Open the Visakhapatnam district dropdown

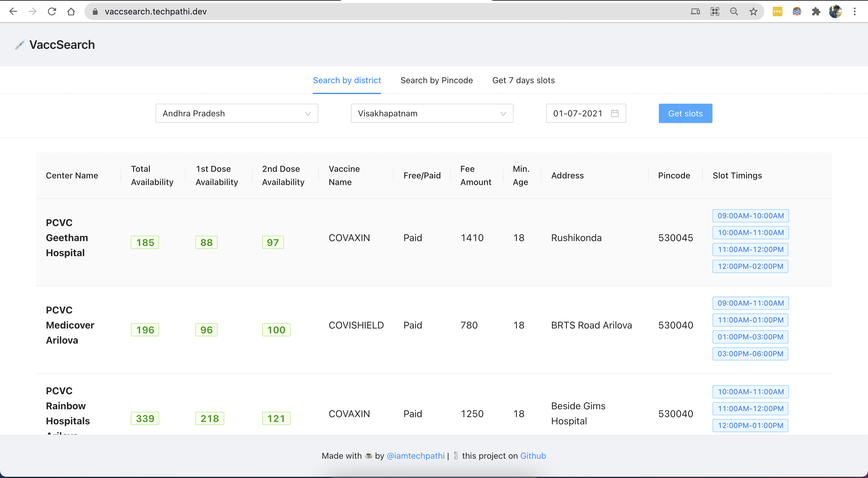tap(432, 113)
